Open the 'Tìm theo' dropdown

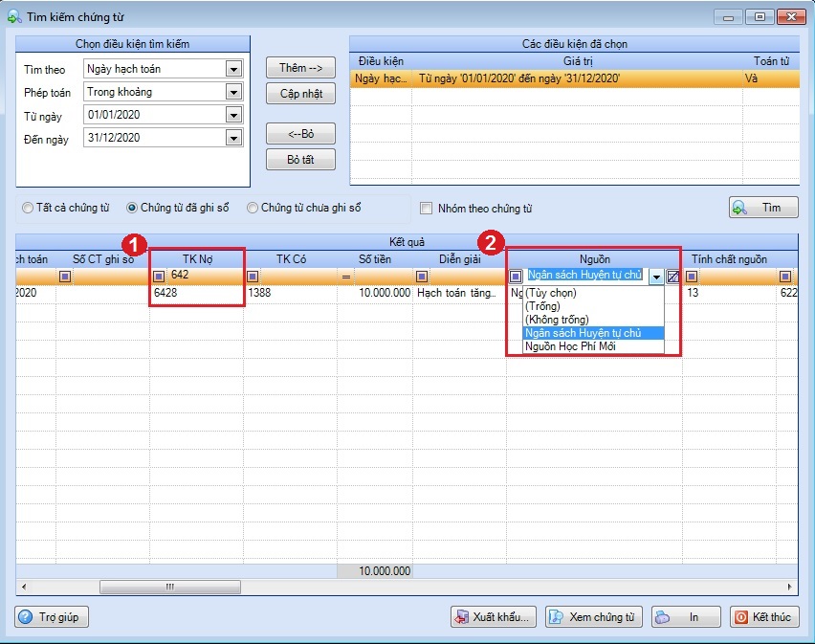pos(234,69)
